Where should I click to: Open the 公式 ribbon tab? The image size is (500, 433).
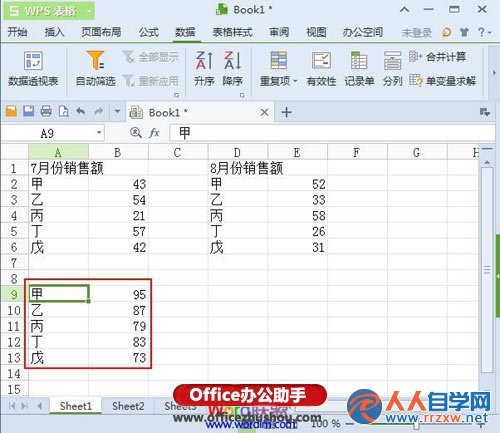click(x=149, y=32)
